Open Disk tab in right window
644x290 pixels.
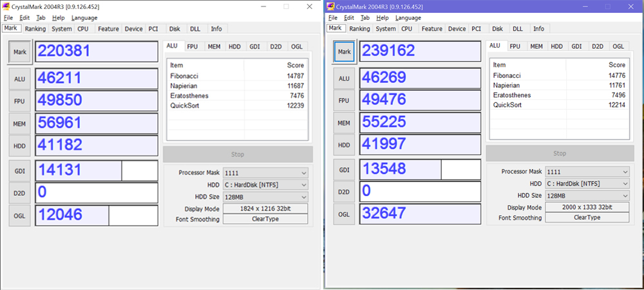coord(497,29)
